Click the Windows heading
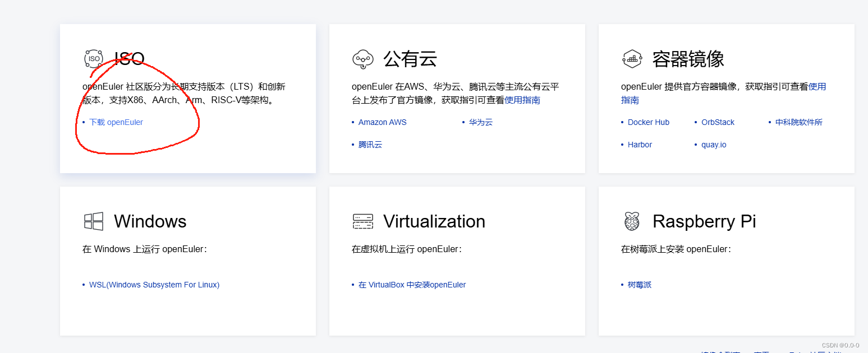 click(150, 221)
